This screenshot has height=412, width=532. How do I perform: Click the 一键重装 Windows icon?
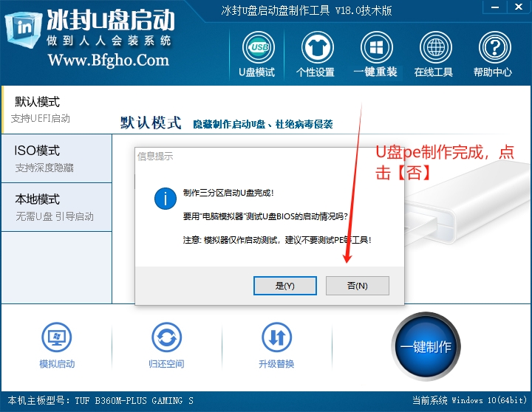tap(375, 49)
